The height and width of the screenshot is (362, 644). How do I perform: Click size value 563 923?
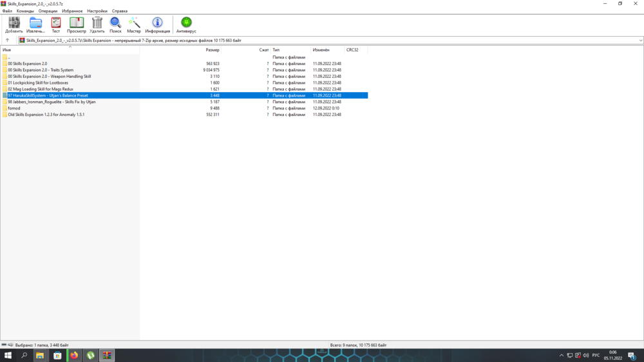coord(213,64)
